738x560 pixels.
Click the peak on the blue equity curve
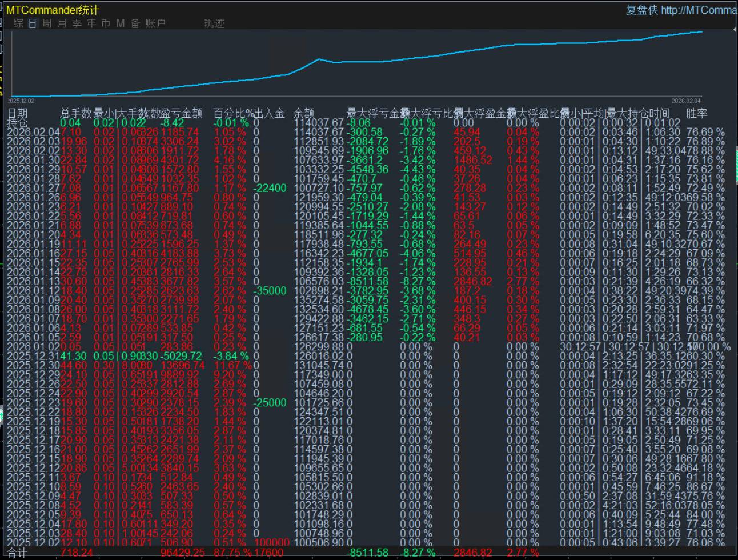[319, 59]
